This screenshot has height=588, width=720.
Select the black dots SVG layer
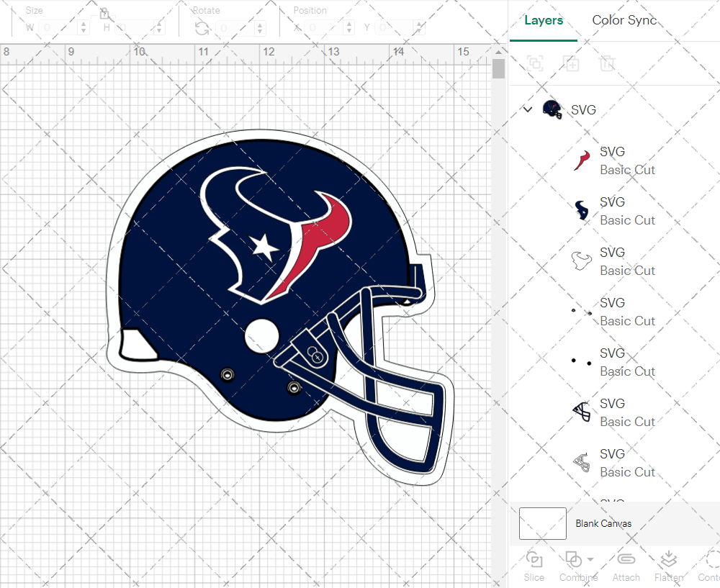(614, 363)
